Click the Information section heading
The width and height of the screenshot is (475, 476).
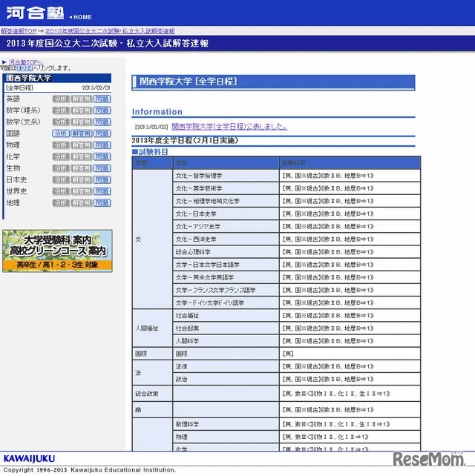tap(157, 112)
